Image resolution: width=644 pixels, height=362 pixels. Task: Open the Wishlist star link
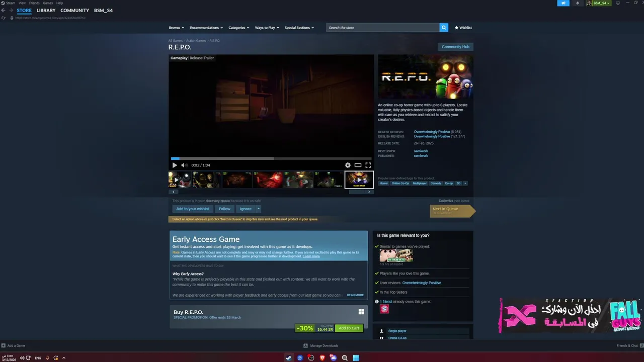click(463, 28)
